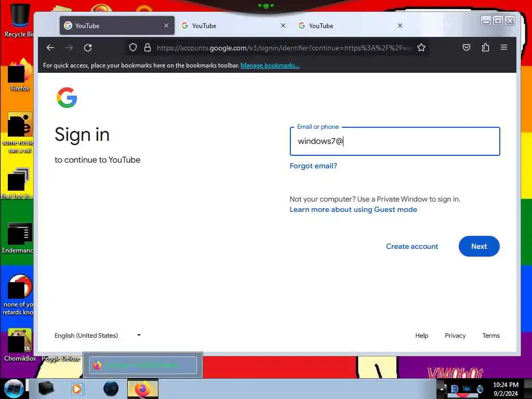Click the 'to continue to YouTube' text

click(97, 160)
